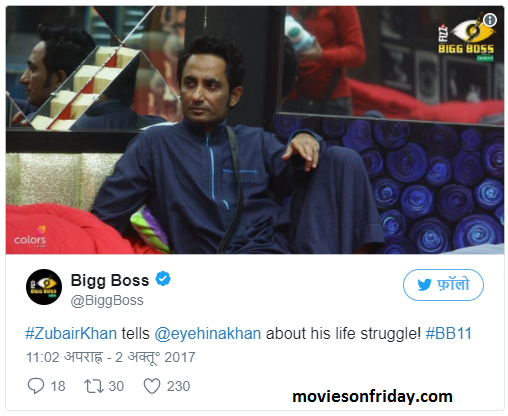The width and height of the screenshot is (508, 416).
Task: Click the retweet count 30
Action: point(116,386)
